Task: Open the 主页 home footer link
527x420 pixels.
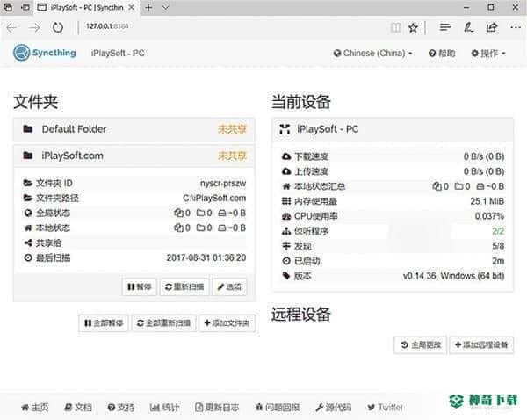Action: (35, 408)
